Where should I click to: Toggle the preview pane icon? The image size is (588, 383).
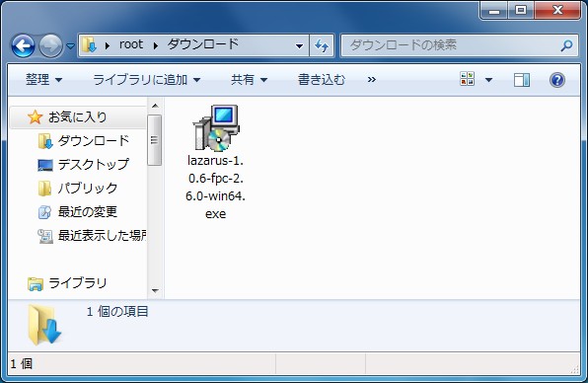click(522, 80)
